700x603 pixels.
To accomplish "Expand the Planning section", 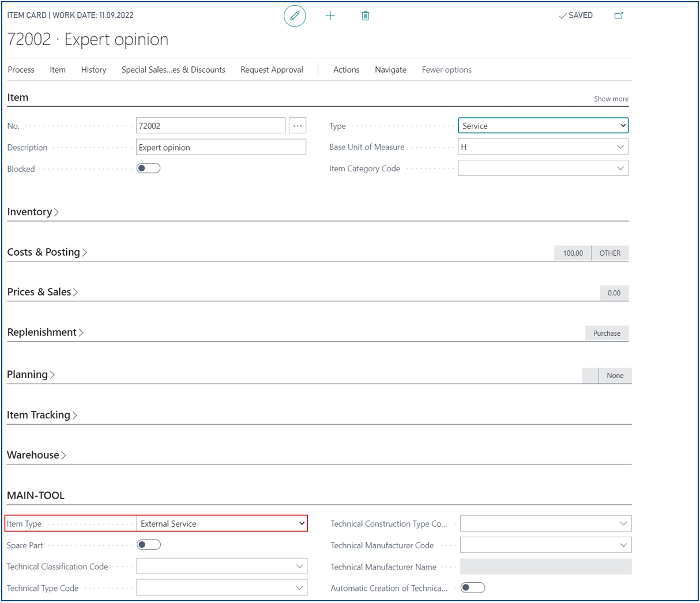I will (31, 374).
